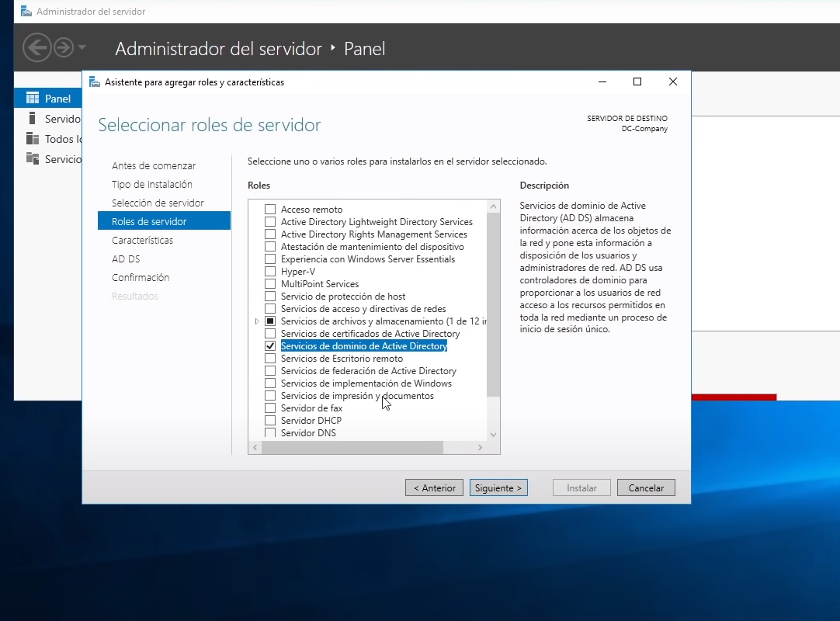
Task: Select the Servidor DHCP label
Action: [311, 421]
